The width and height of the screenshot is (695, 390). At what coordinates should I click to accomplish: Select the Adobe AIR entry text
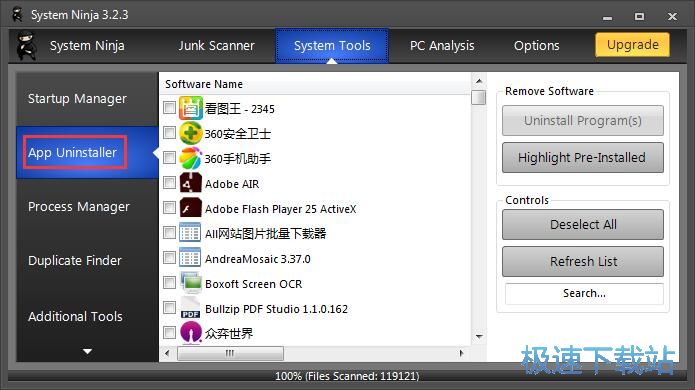[232, 184]
